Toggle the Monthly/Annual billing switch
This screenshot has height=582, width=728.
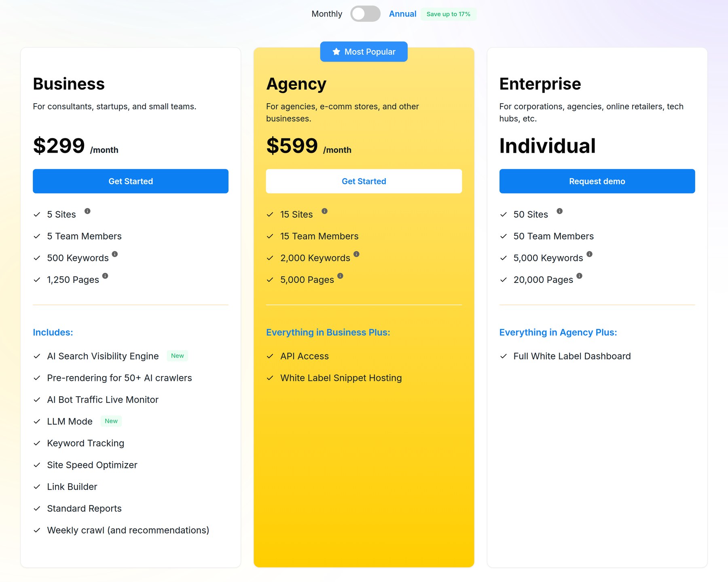pos(365,14)
